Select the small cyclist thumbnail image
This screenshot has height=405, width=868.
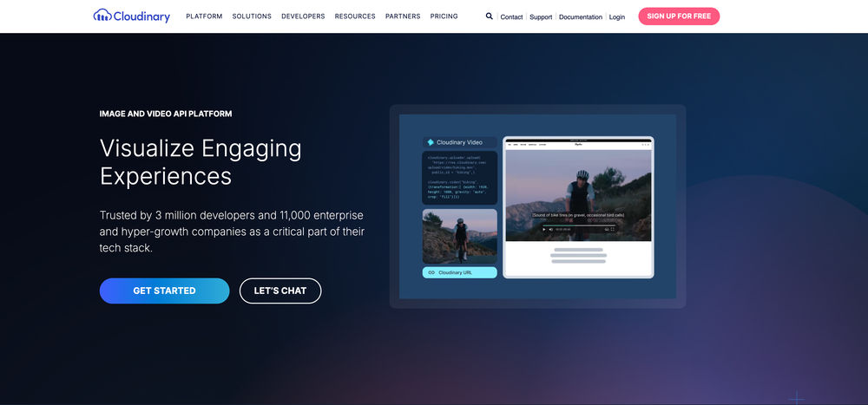(459, 236)
